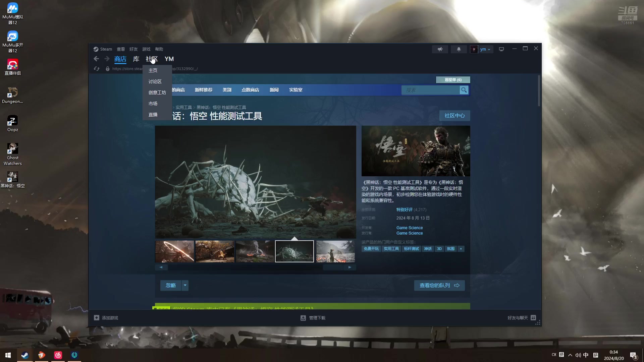644x362 pixels.
Task: Expand the hidden system tray icons chevron
Action: (x=570, y=355)
